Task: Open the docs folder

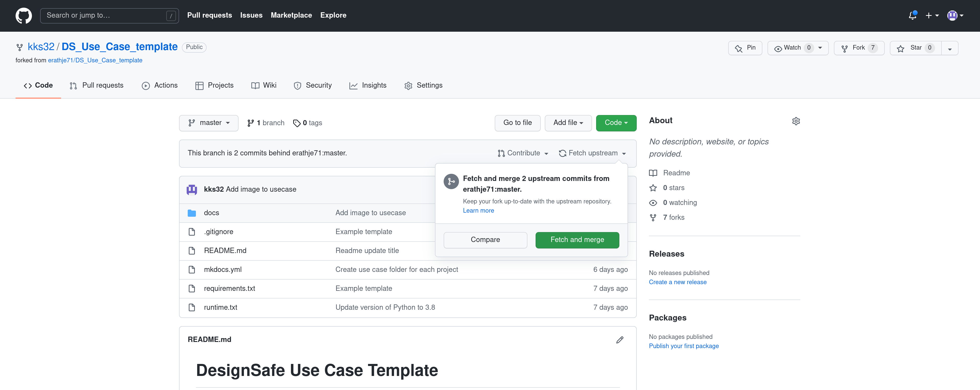Action: 211,213
